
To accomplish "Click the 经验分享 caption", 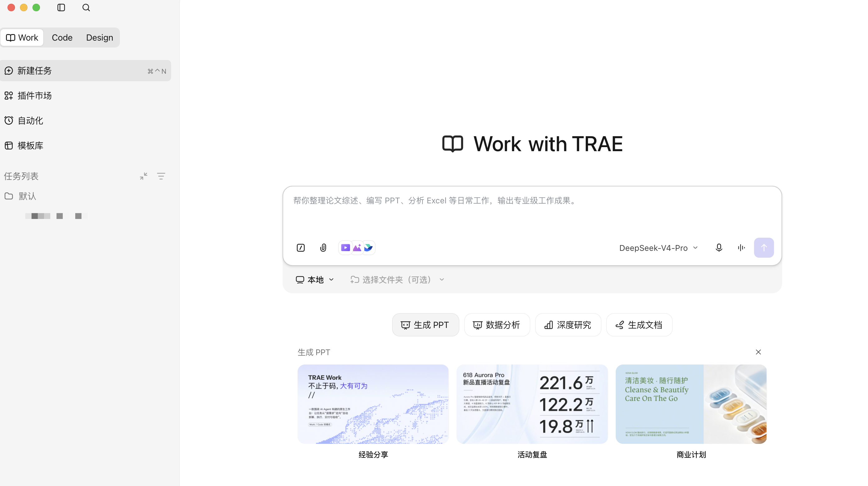I will (373, 455).
